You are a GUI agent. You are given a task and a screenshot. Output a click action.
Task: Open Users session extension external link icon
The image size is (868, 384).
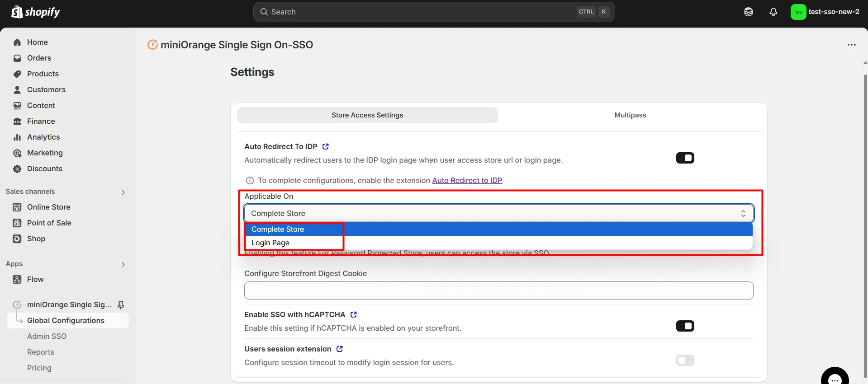340,349
